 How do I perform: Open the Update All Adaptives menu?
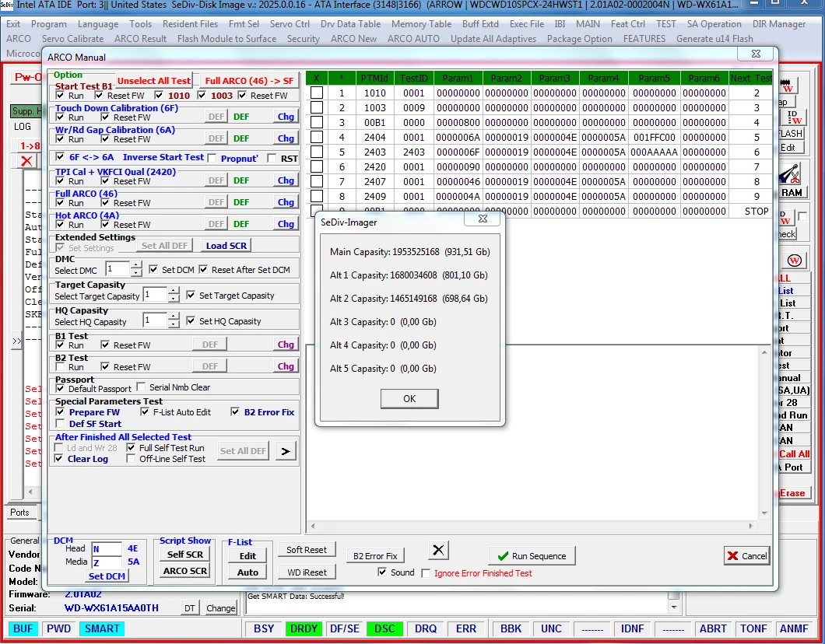click(x=493, y=38)
